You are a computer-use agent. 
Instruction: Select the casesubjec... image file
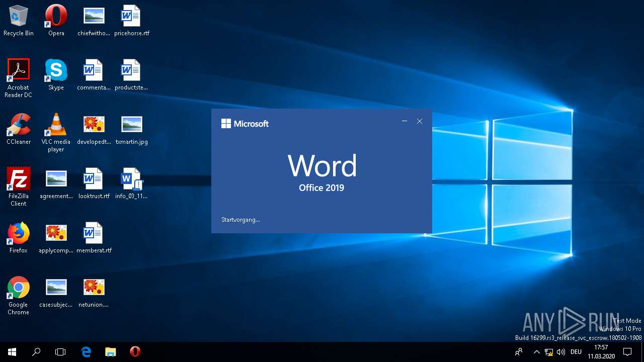[56, 292]
